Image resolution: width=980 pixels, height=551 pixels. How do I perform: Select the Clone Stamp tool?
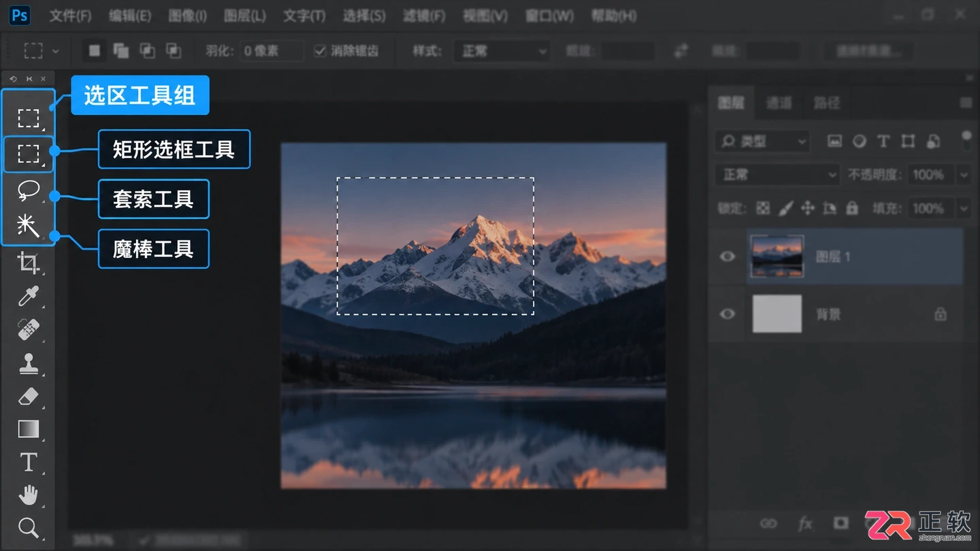pos(28,363)
